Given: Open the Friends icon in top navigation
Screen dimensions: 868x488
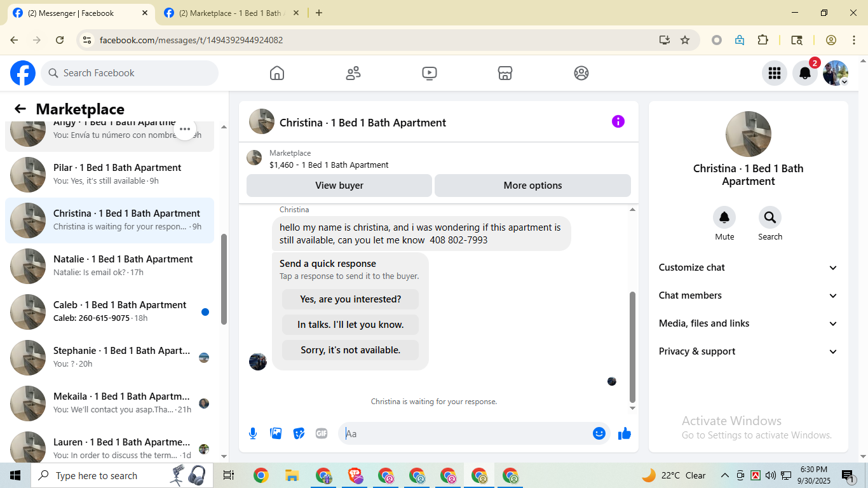Looking at the screenshot, I should tap(353, 73).
